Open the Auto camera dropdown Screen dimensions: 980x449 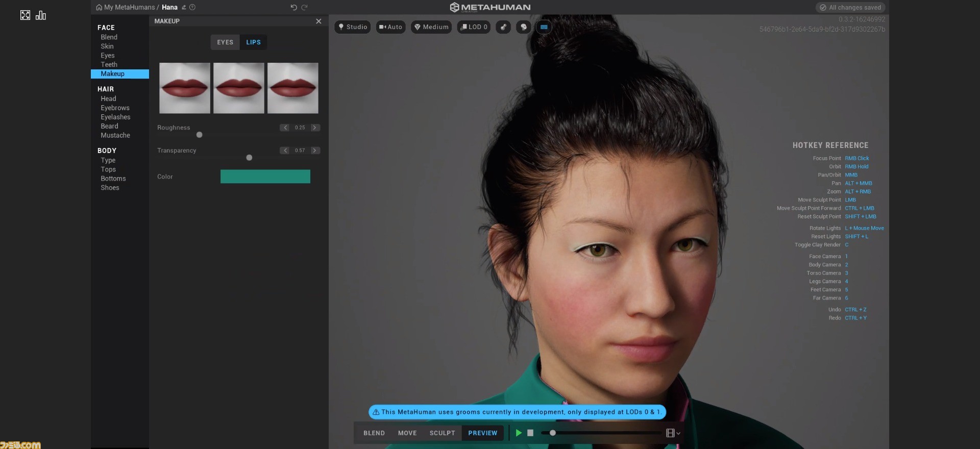(390, 27)
